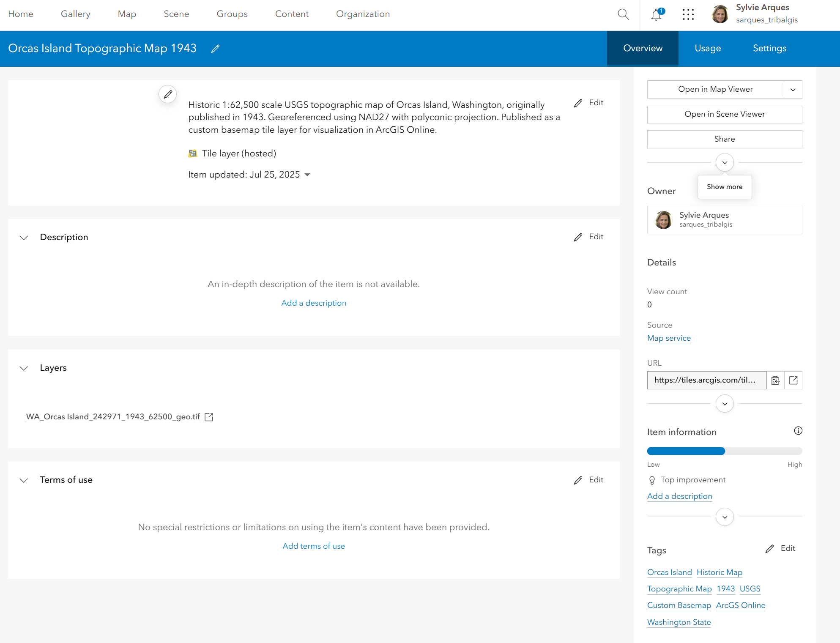Open the Map service source link
840x643 pixels.
[669, 338]
